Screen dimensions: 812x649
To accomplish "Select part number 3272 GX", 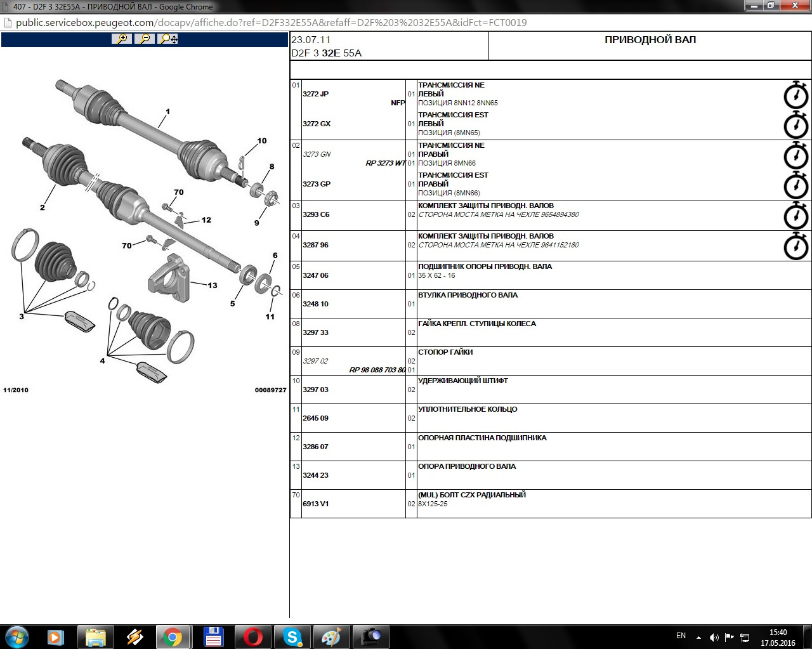I will (x=317, y=124).
